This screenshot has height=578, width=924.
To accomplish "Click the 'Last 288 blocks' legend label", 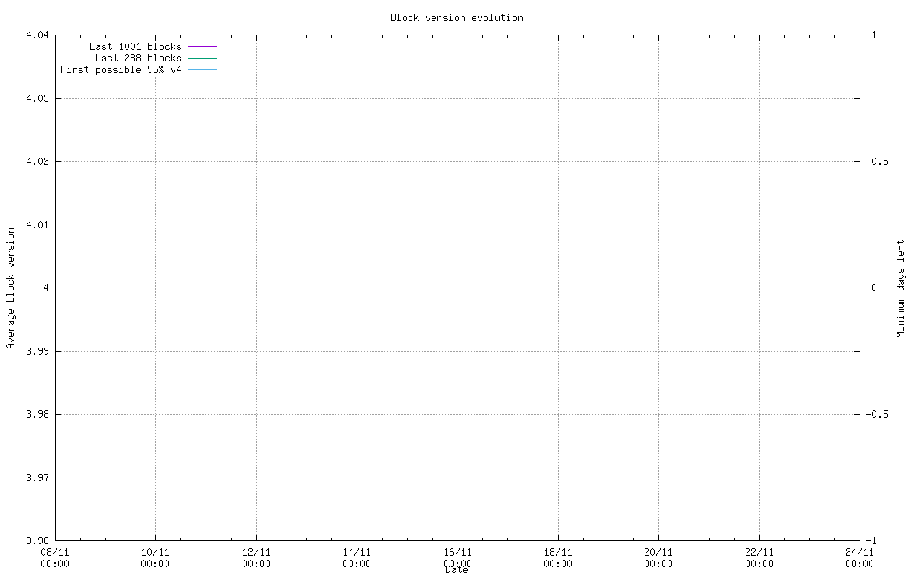I will tap(138, 59).
